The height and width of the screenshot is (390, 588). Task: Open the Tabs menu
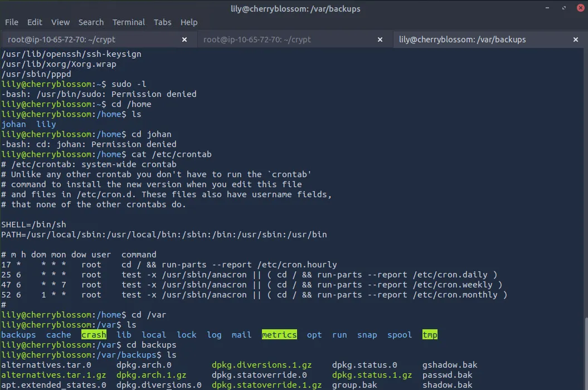coord(162,22)
